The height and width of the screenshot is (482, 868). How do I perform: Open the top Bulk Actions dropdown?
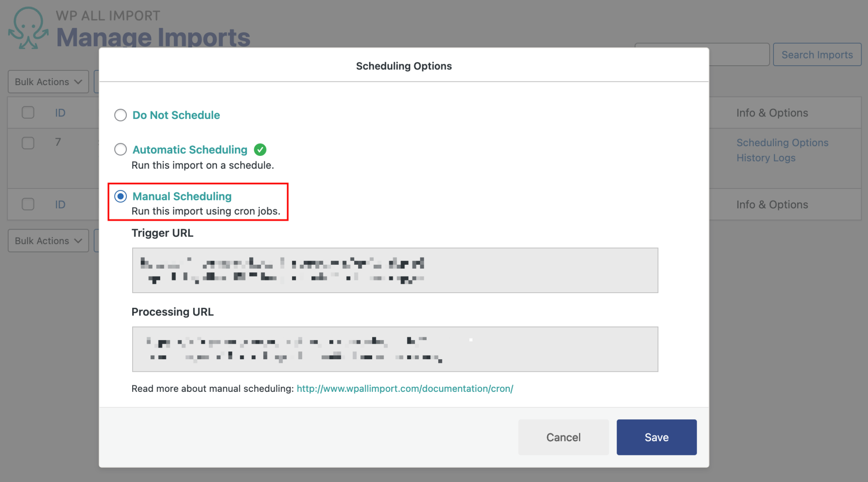point(48,81)
